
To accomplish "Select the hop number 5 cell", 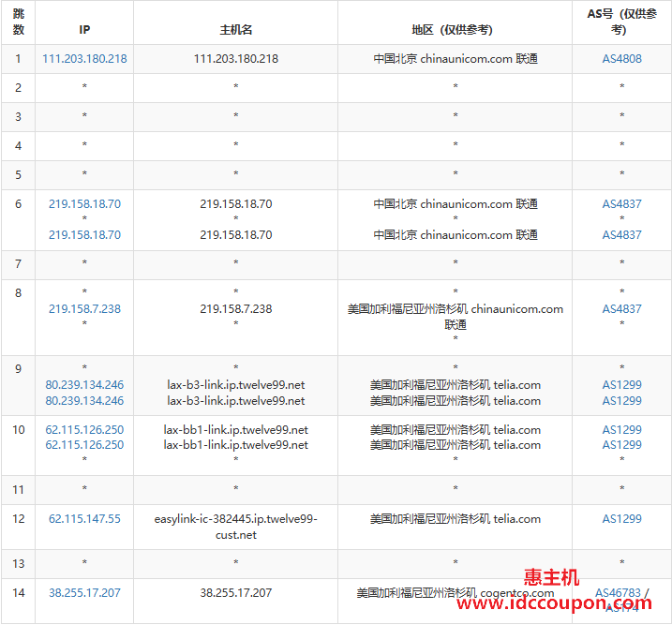I will coord(18,175).
